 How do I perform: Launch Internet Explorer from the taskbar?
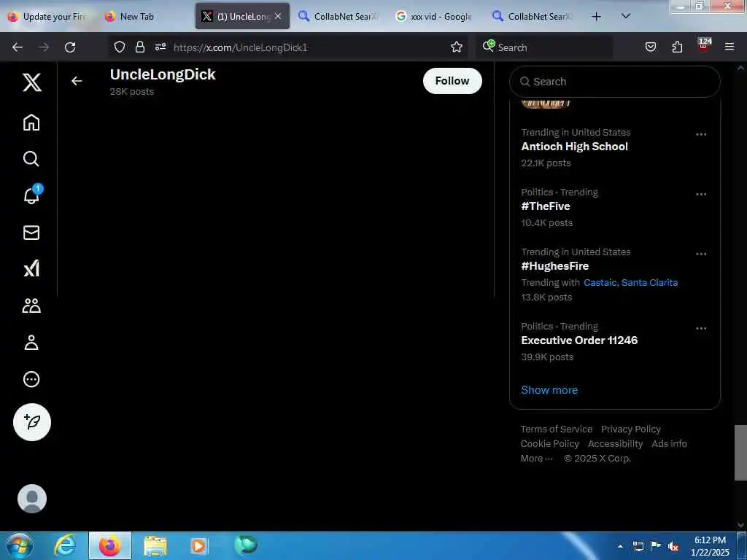pos(65,545)
